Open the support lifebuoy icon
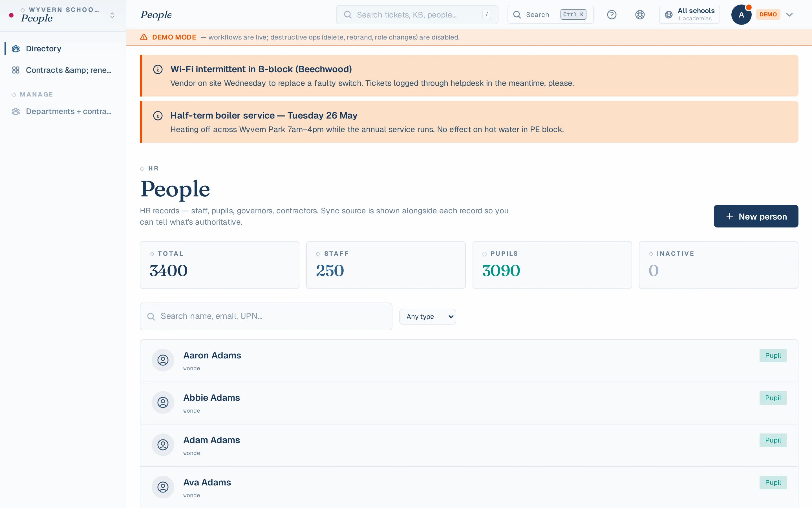 [x=640, y=15]
